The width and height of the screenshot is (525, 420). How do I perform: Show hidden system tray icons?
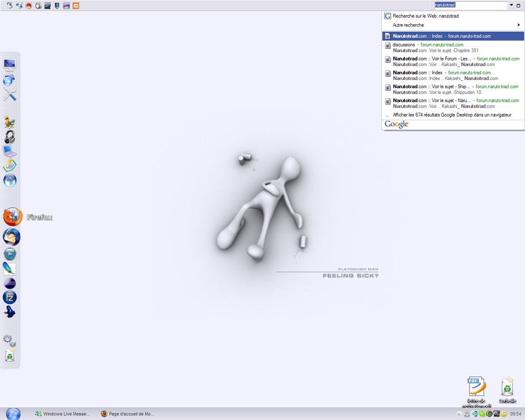tap(459, 414)
